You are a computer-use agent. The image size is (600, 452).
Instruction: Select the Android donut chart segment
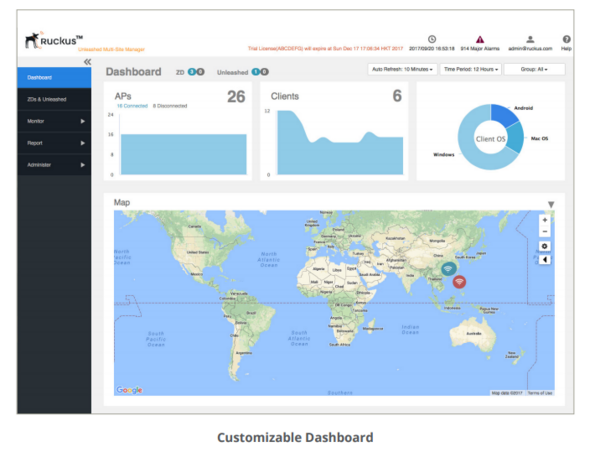point(503,115)
